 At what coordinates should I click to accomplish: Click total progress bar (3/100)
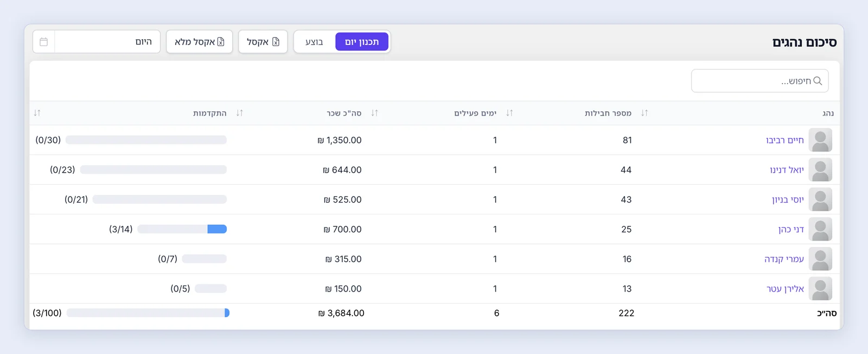(148, 313)
